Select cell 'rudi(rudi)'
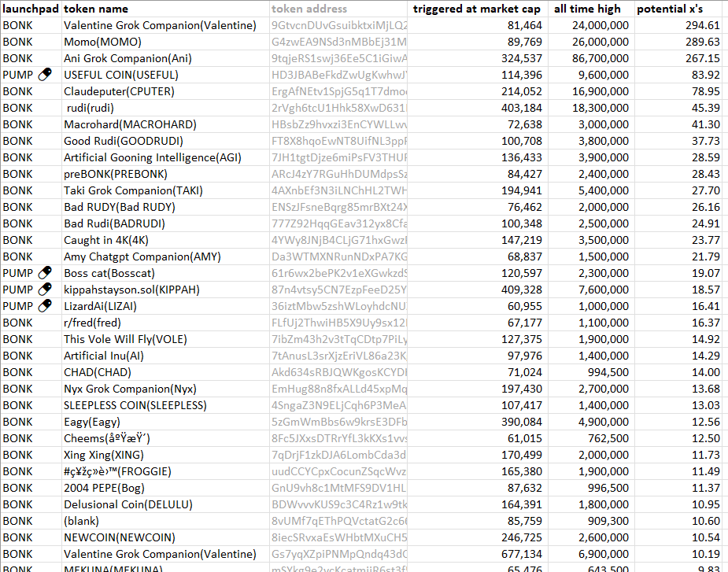The width and height of the screenshot is (728, 572). point(165,108)
